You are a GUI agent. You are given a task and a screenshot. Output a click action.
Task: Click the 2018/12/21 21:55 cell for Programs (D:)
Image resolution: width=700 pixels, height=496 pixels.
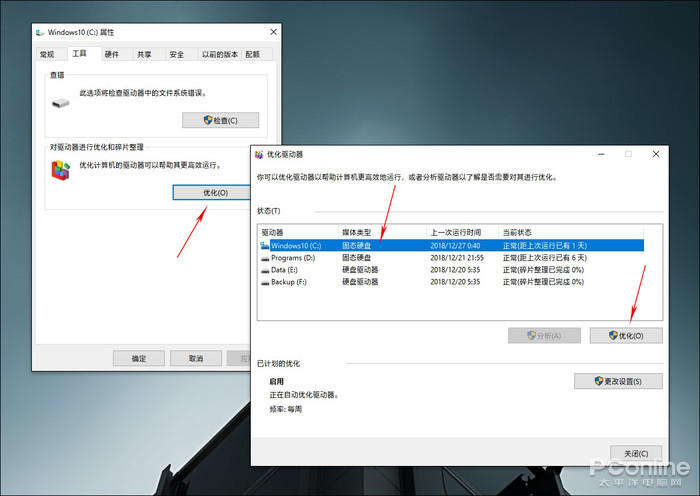coord(457,258)
